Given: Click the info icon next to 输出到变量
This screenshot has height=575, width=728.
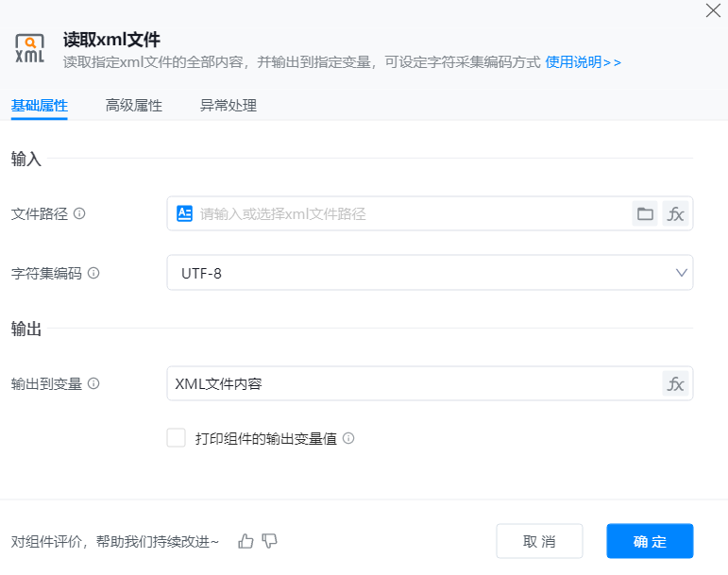Looking at the screenshot, I should (93, 384).
